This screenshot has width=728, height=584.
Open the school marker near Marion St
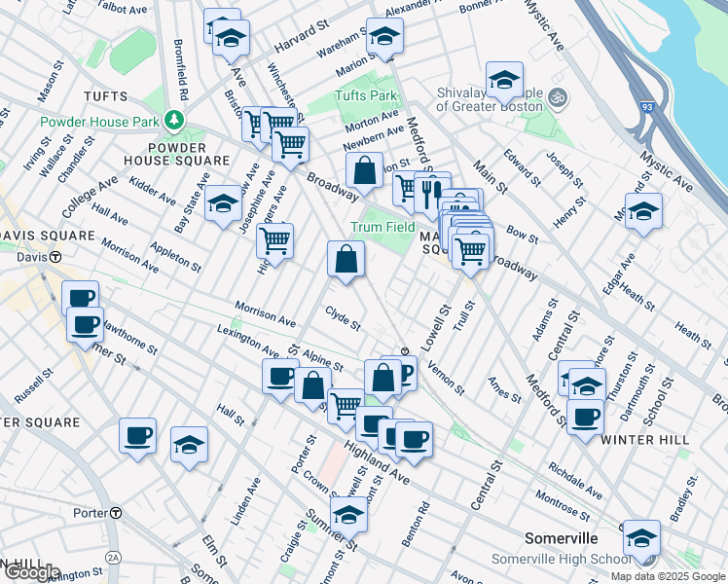tap(384, 38)
